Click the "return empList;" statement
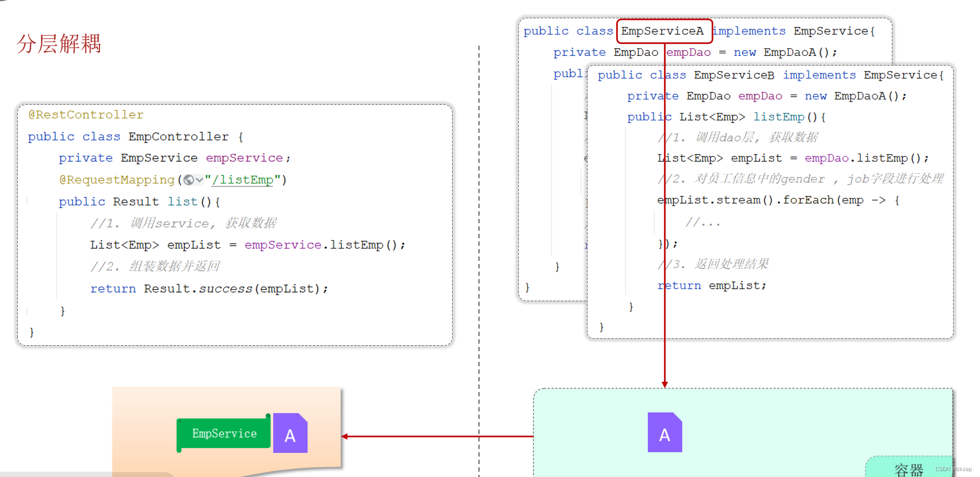This screenshot has height=477, width=980. pos(712,286)
